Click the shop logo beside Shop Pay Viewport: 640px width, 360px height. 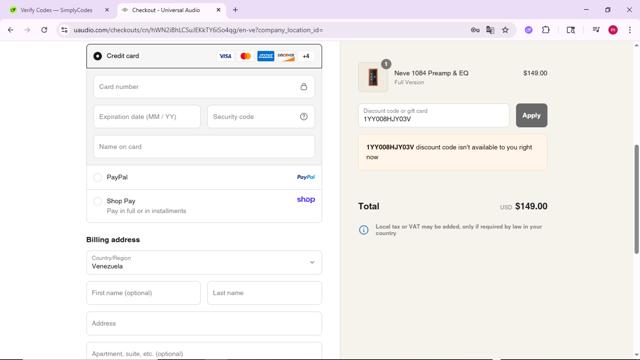coord(306,200)
